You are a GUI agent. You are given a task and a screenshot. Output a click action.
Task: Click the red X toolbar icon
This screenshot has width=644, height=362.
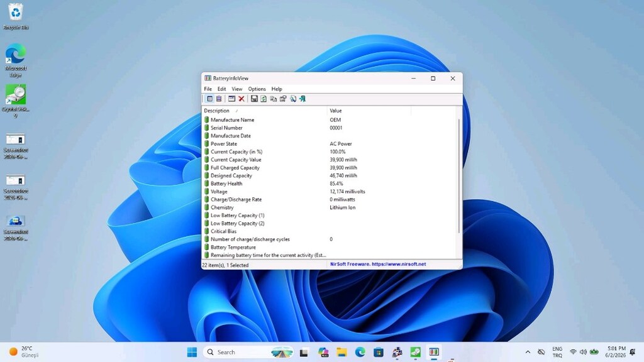coord(241,99)
